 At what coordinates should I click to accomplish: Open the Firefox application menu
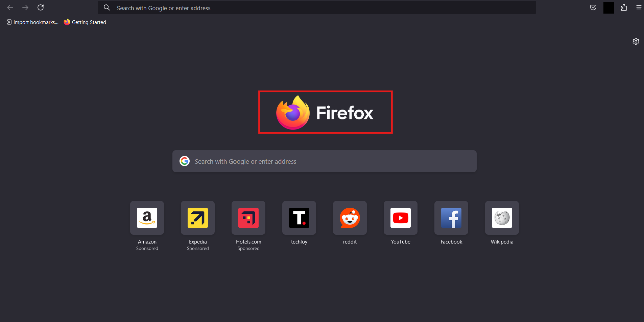639,7
